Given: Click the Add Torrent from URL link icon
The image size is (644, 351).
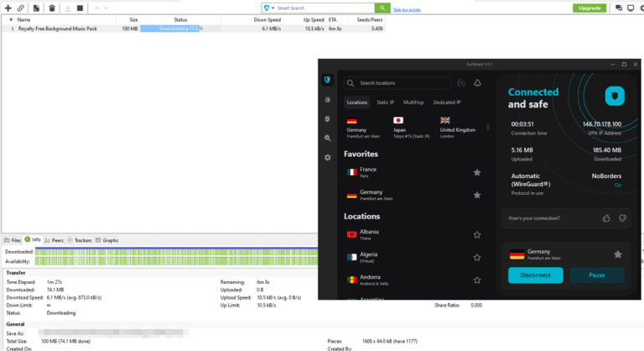Looking at the screenshot, I should (20, 8).
